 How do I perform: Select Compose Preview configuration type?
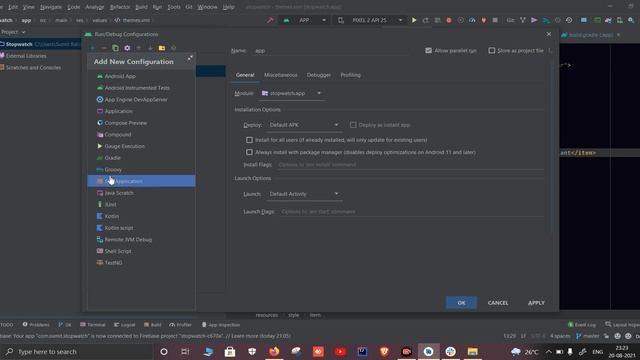coord(141,122)
